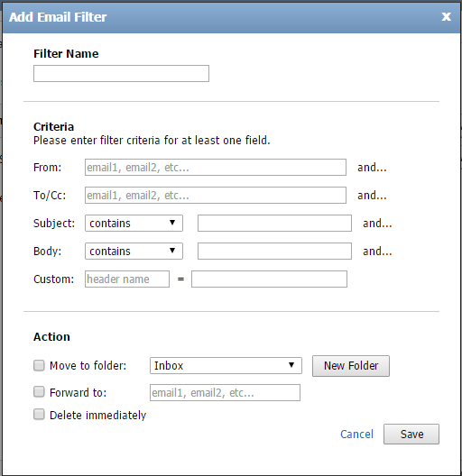The width and height of the screenshot is (462, 476).
Task: Click the Subject dropdown arrow
Action: [172, 223]
